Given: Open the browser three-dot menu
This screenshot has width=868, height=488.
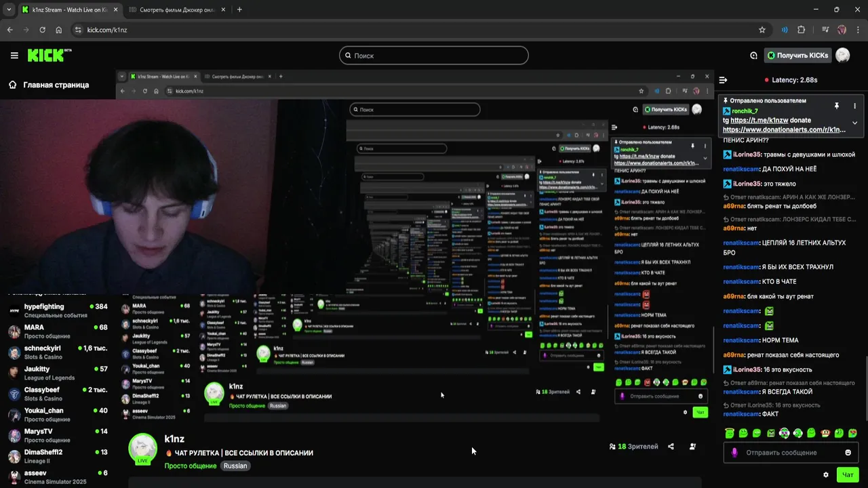Looking at the screenshot, I should tap(858, 30).
